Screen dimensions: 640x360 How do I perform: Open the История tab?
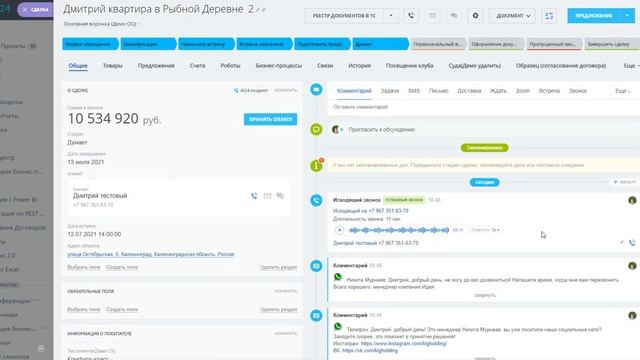[359, 66]
